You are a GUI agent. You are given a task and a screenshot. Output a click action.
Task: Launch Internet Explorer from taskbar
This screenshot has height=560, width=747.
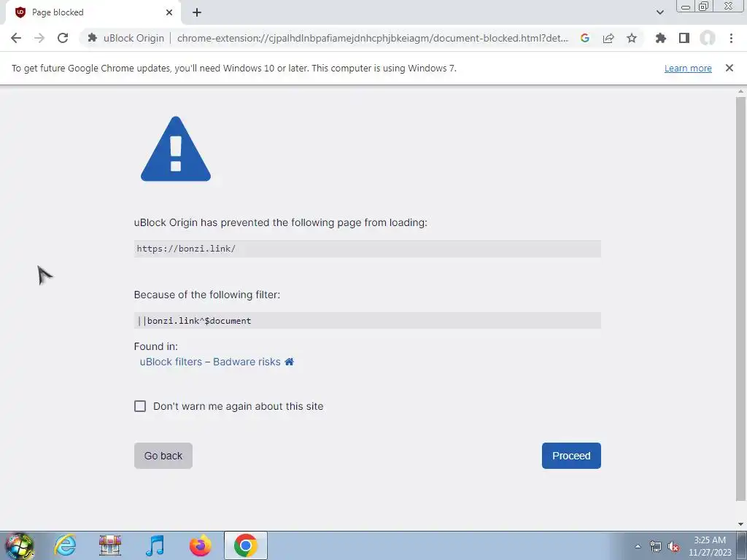coord(65,545)
